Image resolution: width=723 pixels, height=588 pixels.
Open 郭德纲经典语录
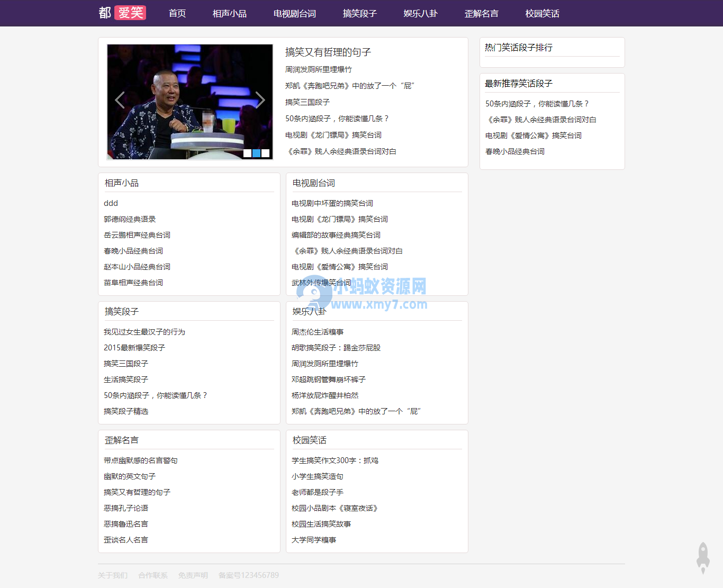click(x=130, y=219)
